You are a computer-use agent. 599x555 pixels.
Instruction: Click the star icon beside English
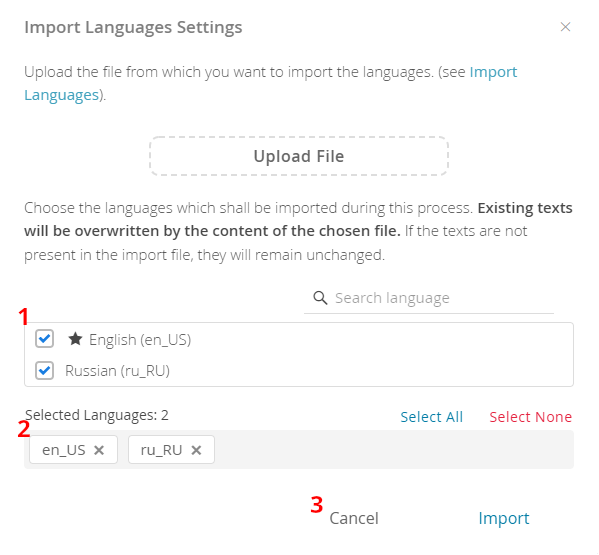point(75,338)
